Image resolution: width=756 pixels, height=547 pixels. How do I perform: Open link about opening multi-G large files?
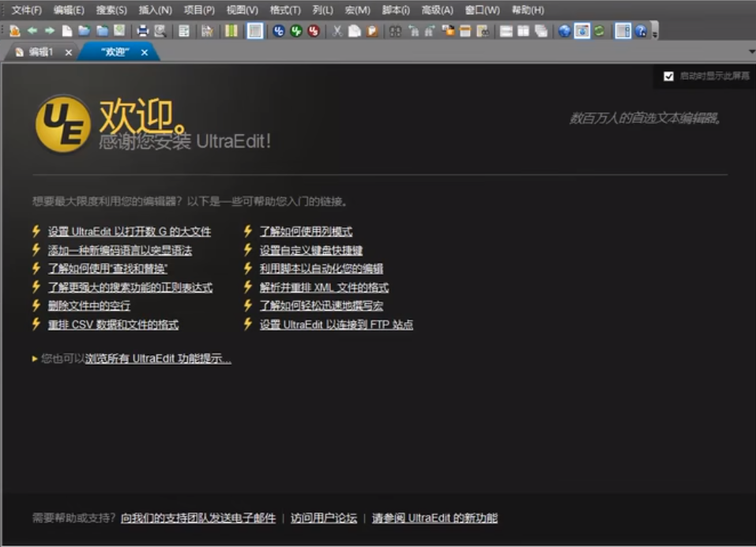click(x=130, y=231)
